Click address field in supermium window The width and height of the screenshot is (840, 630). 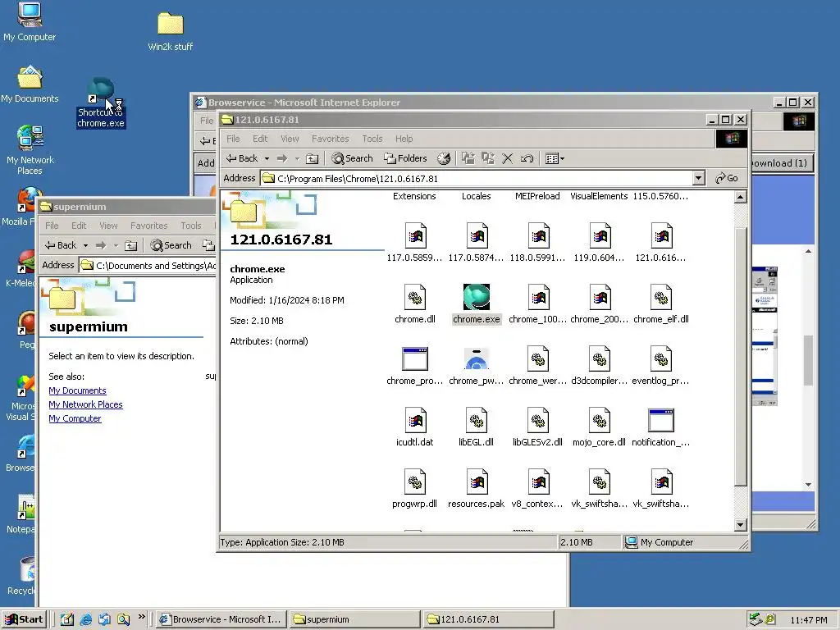tap(148, 265)
